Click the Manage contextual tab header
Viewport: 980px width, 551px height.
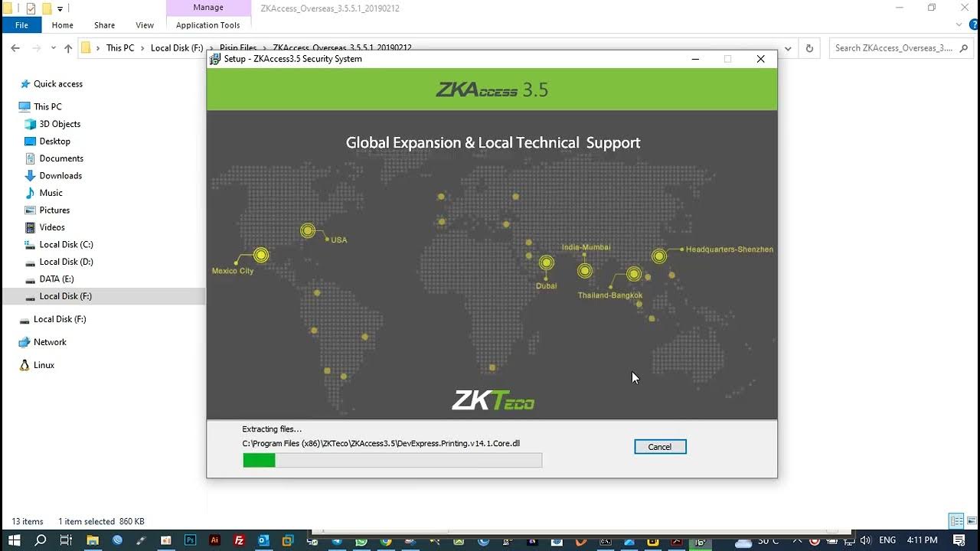point(207,8)
